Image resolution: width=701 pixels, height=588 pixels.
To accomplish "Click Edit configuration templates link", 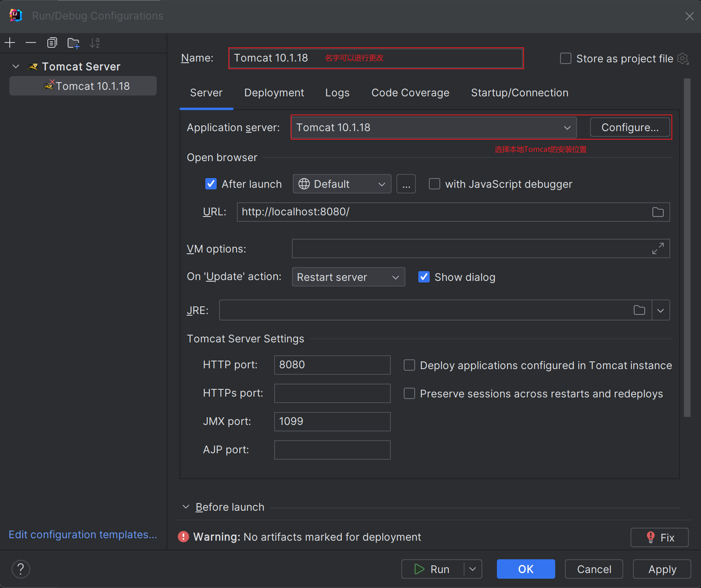I will (x=83, y=534).
